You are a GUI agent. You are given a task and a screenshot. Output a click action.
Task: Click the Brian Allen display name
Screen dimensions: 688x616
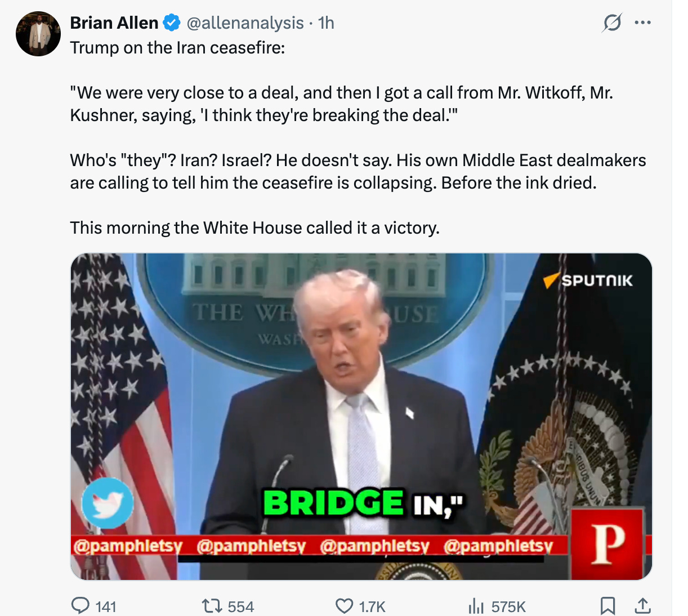tap(114, 23)
